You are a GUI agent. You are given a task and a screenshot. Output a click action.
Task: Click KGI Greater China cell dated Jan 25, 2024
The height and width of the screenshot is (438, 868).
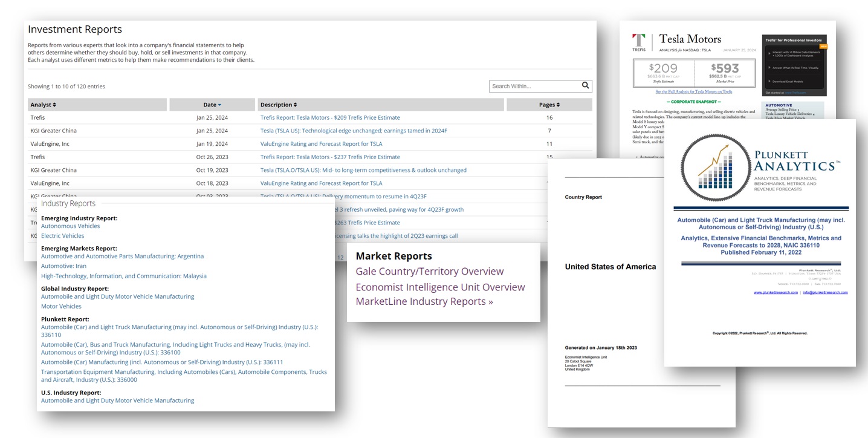click(x=53, y=131)
